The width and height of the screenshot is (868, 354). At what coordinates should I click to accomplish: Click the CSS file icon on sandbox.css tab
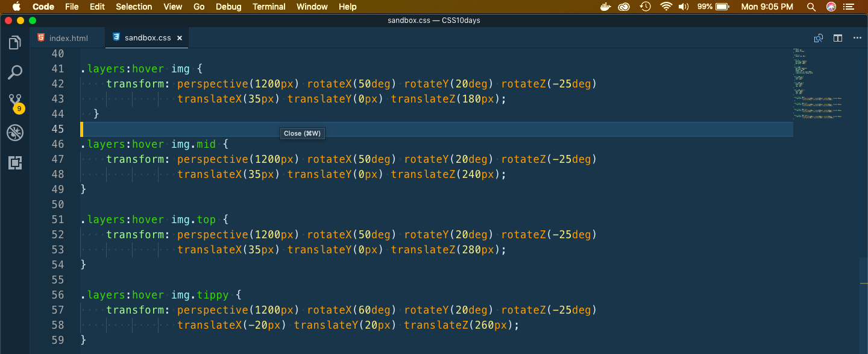pos(116,37)
